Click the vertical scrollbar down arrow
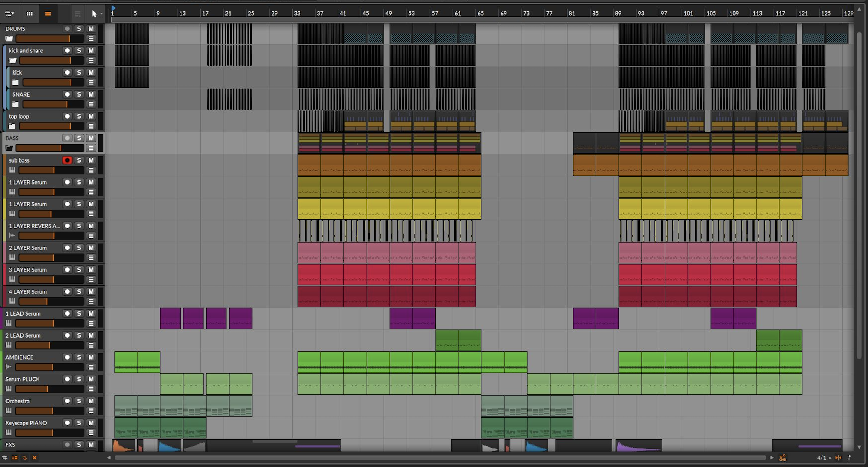 coord(859,447)
